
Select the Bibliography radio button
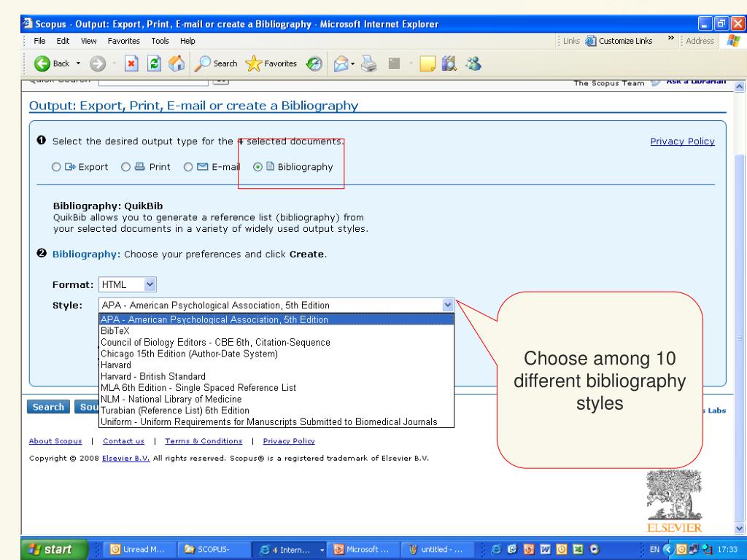coord(258,167)
